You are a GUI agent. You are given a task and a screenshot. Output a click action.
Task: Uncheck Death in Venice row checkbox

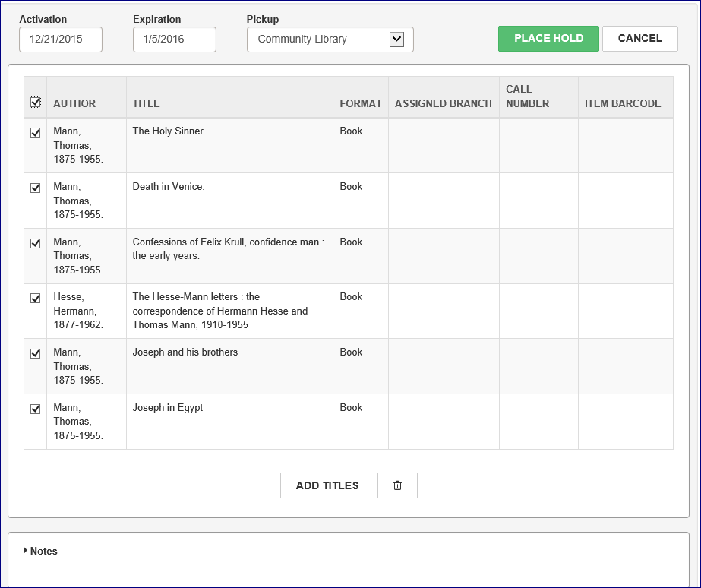coord(35,188)
